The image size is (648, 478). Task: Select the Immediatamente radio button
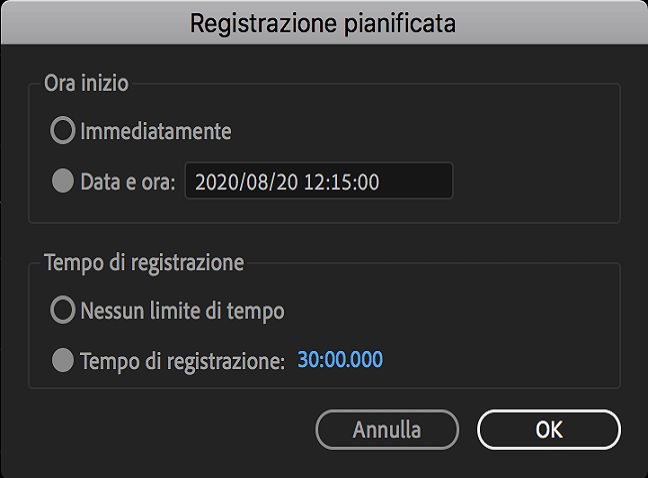(x=63, y=131)
